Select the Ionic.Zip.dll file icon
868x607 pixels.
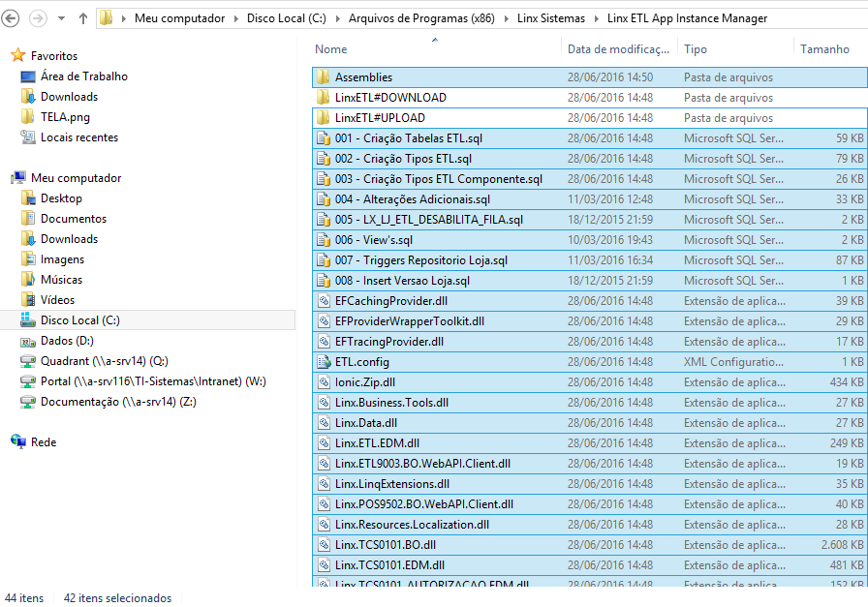pyautogui.click(x=324, y=382)
